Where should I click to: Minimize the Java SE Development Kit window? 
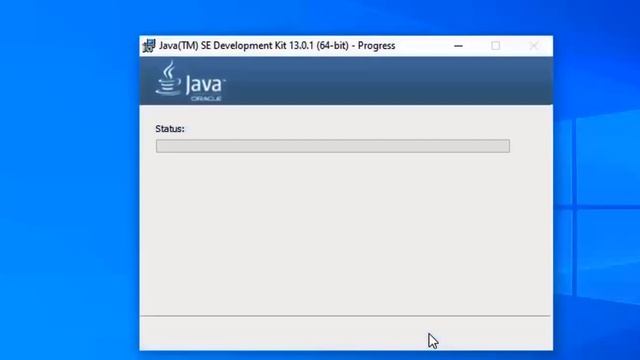pos(458,46)
